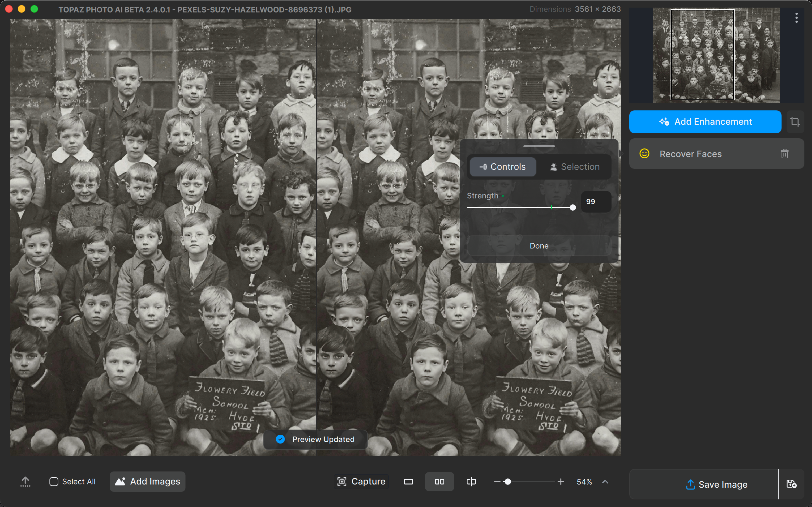This screenshot has width=812, height=507.
Task: Switch to split slider view
Action: pos(471,482)
